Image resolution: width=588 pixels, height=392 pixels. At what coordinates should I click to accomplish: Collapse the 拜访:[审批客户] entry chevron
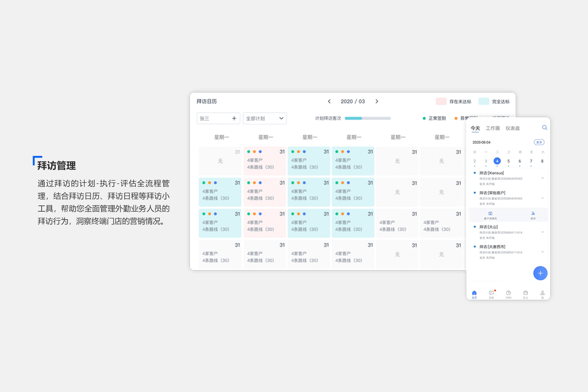542,198
